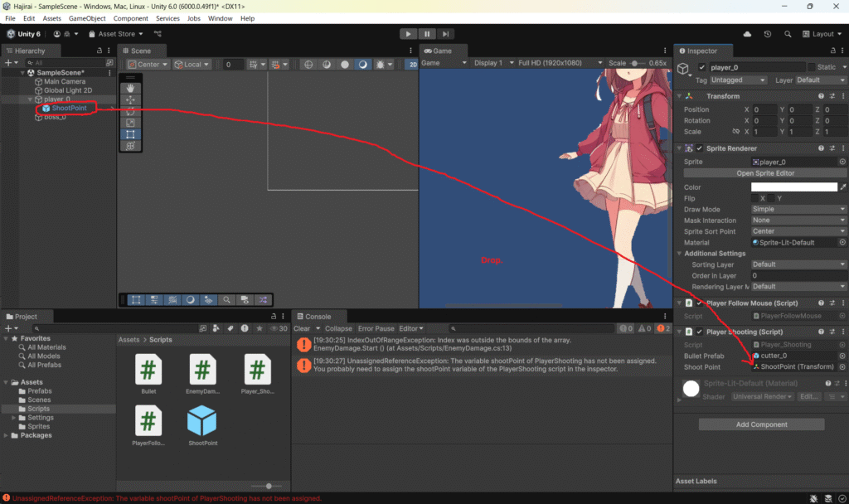The height and width of the screenshot is (504, 849).
Task: Lock the Inspector panel with padlock icon
Action: pos(832,51)
